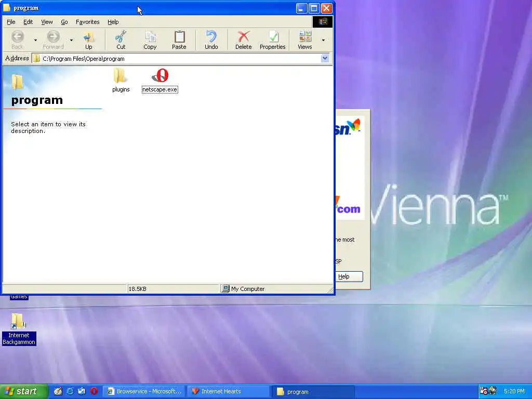Image resolution: width=532 pixels, height=399 pixels.
Task: Click the Paste clipboard icon
Action: pyautogui.click(x=179, y=40)
